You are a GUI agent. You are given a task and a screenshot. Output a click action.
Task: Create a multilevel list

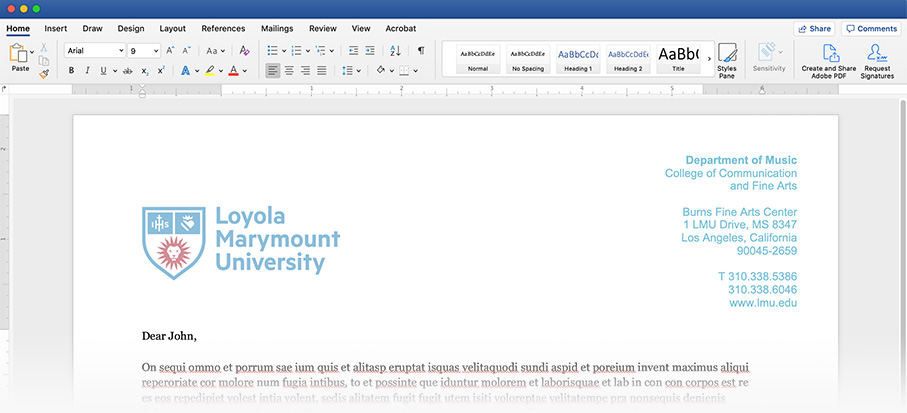(320, 51)
